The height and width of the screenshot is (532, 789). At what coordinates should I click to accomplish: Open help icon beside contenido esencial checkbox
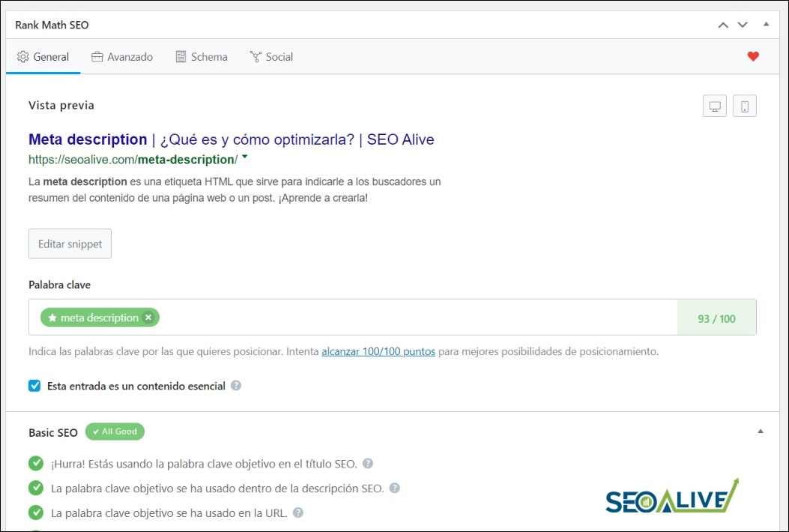click(x=237, y=386)
